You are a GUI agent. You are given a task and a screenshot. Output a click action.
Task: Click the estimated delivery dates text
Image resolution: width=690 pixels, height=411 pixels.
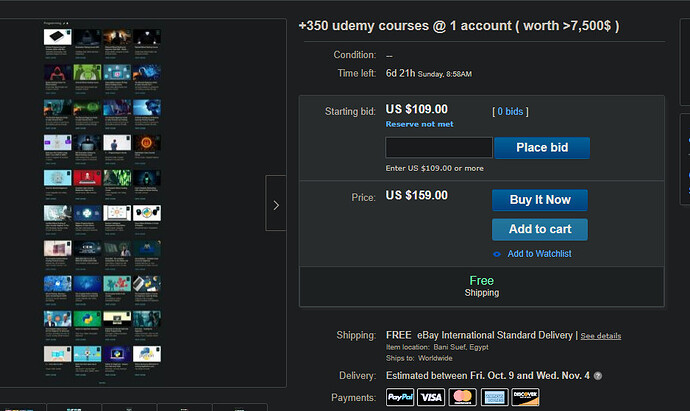[x=488, y=376]
